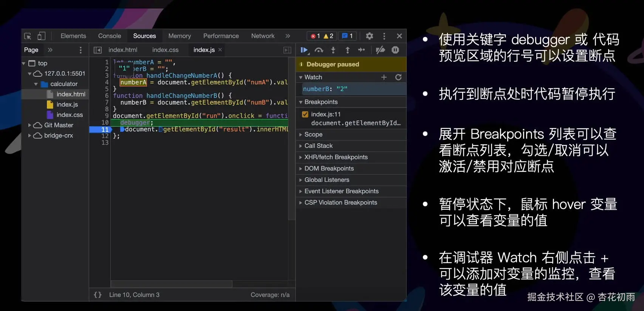Viewport: 644px width, 311px height.
Task: Switch to the Elements tab
Action: click(73, 36)
